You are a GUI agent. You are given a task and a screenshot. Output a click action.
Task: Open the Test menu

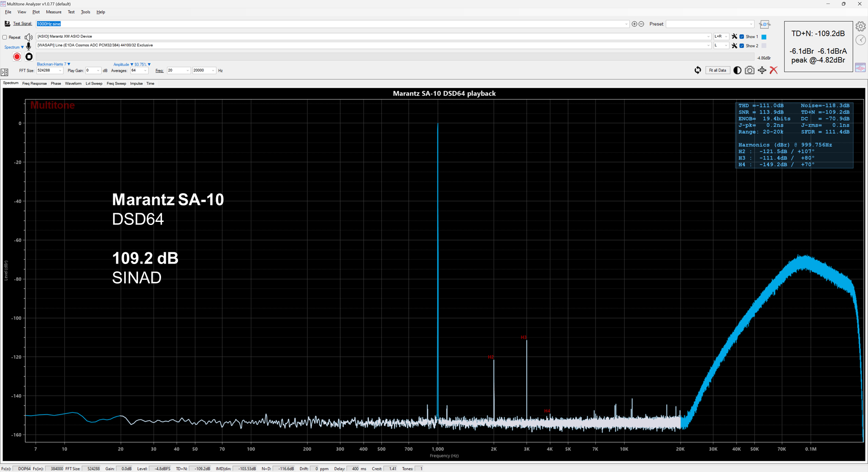tap(71, 12)
